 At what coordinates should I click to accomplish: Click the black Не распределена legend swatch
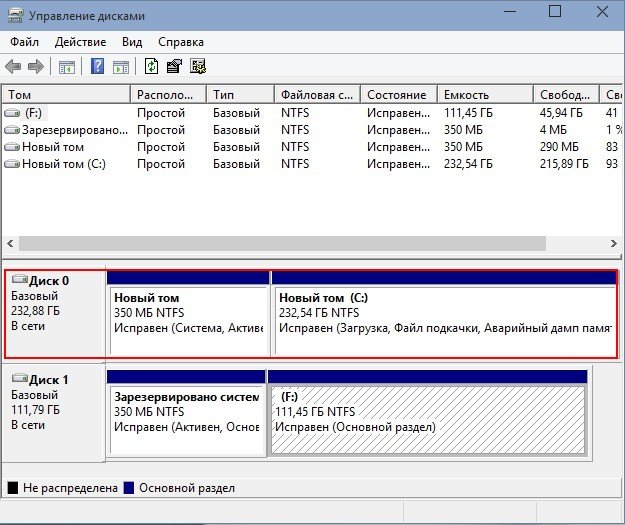point(13,488)
